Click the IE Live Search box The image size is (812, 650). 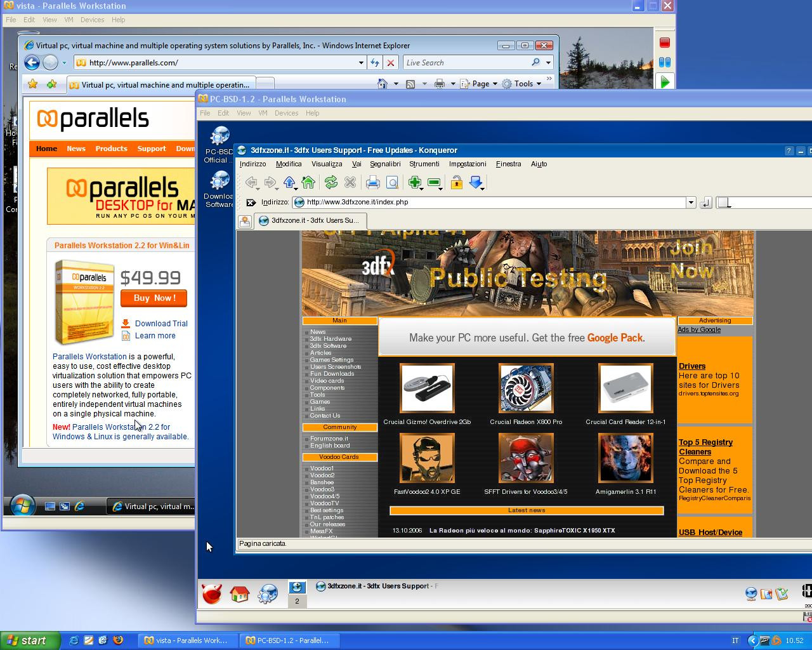tap(467, 62)
